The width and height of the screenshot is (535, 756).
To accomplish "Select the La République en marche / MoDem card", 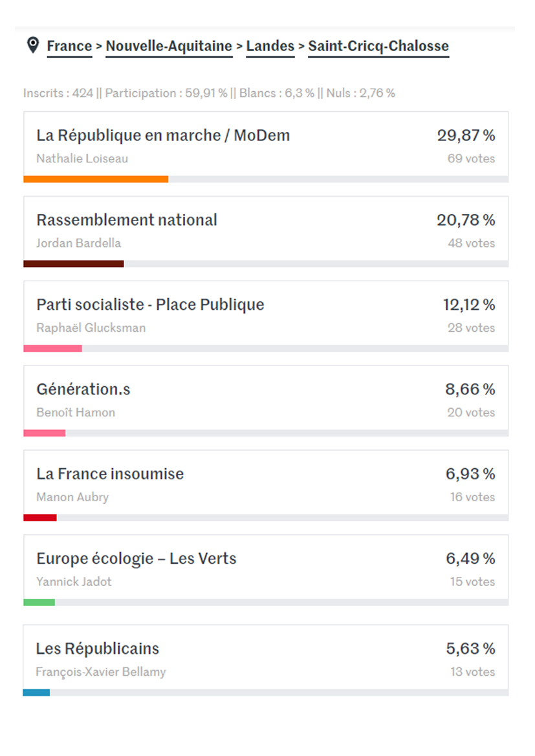I will click(266, 147).
